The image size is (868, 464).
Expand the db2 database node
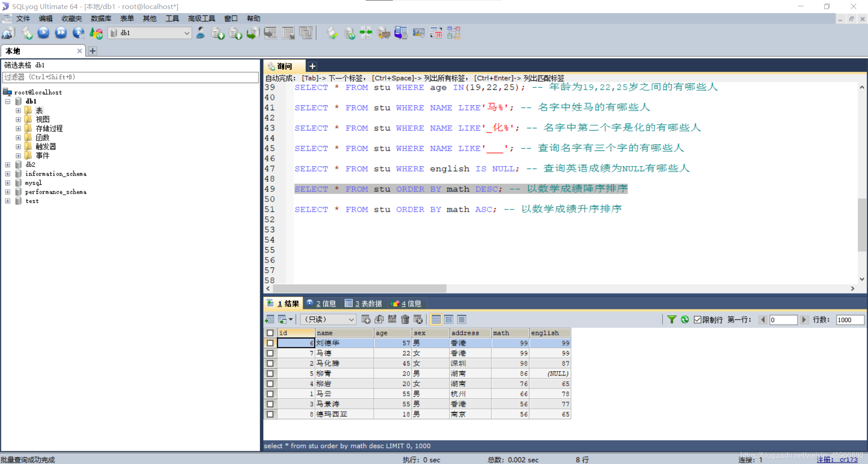coord(8,164)
